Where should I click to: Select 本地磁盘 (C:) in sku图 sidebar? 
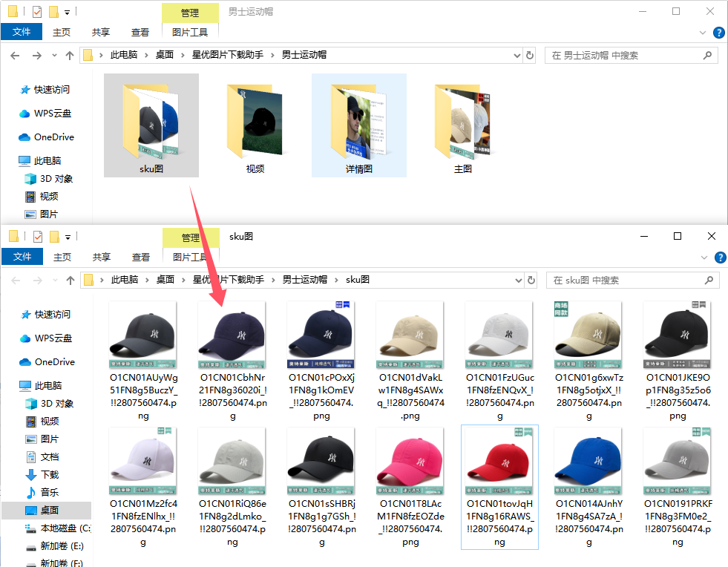click(58, 528)
